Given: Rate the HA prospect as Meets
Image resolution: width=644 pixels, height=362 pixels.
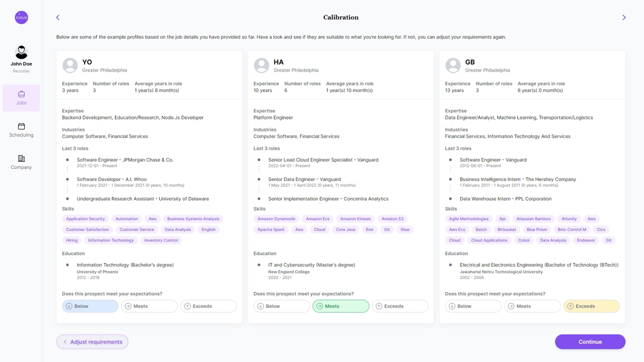Looking at the screenshot, I should click(x=341, y=306).
